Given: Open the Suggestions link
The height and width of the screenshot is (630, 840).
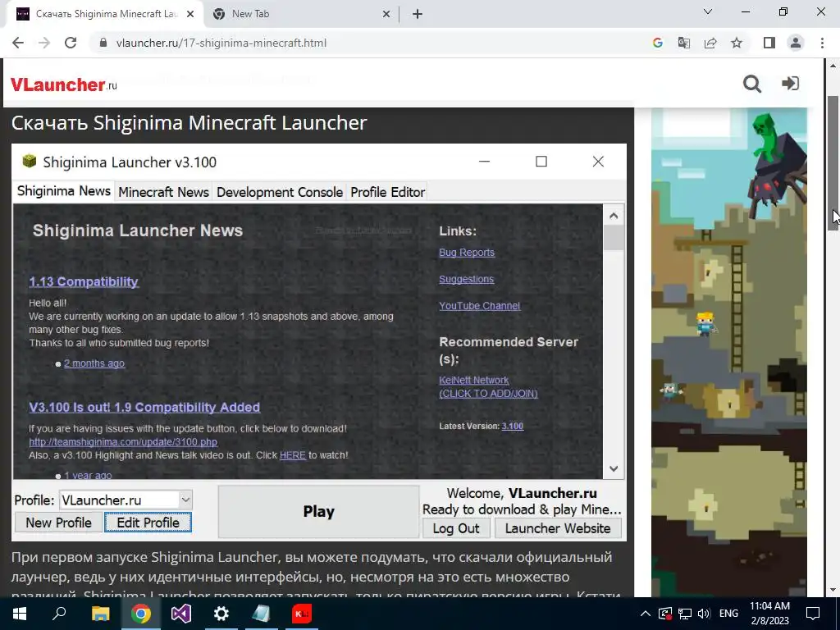Looking at the screenshot, I should tap(466, 279).
